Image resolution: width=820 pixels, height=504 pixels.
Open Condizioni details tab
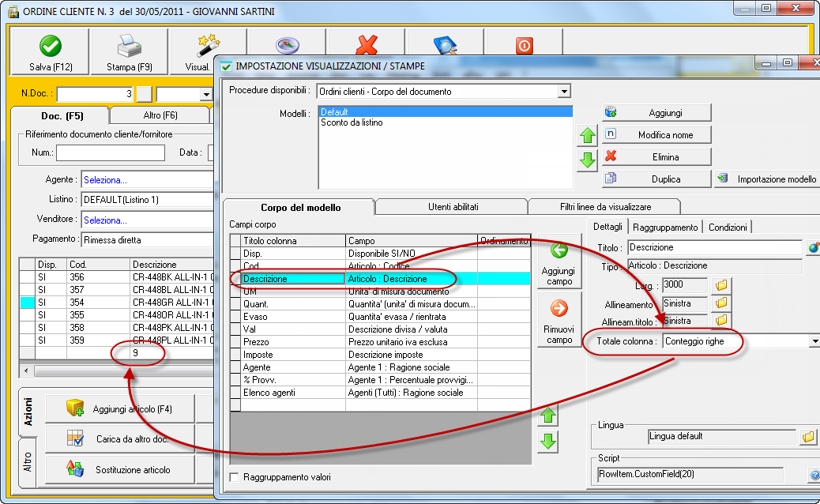tap(728, 228)
